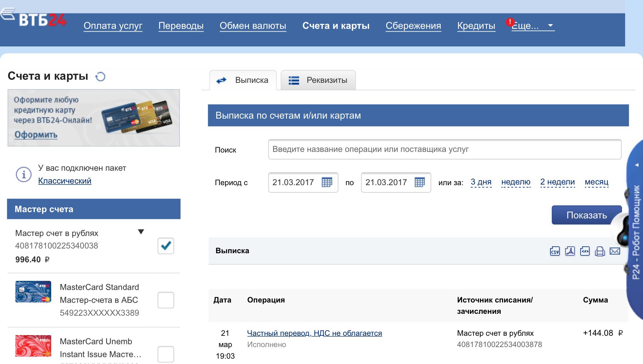Click the transaction amount +144.08 ₽
This screenshot has width=643, height=364.
point(603,333)
